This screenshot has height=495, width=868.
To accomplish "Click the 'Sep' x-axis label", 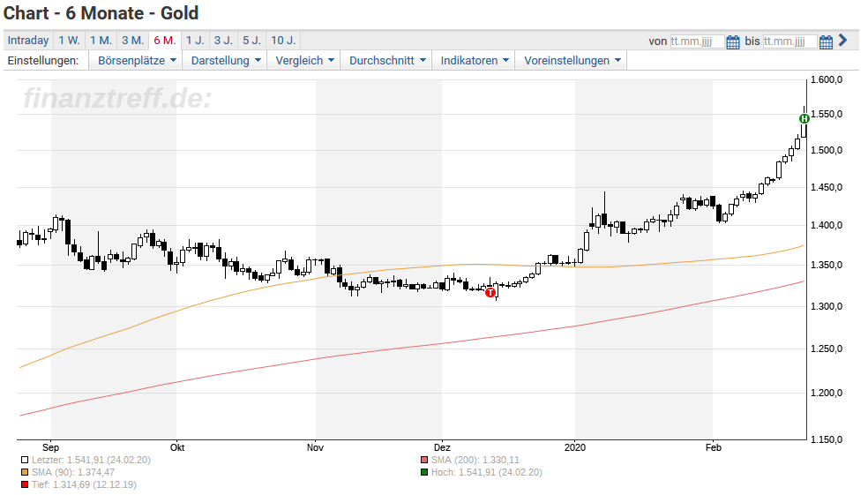I will click(x=50, y=447).
